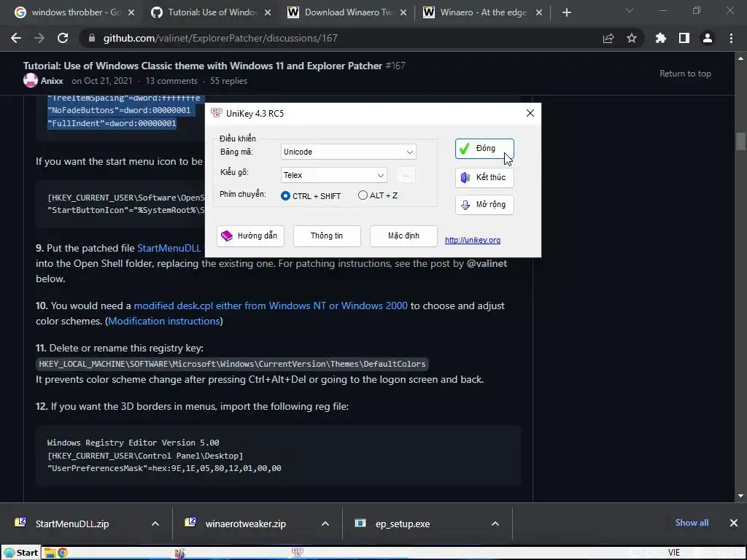The width and height of the screenshot is (747, 560).
Task: Open the winaerotweaker.zip download
Action: [245, 524]
